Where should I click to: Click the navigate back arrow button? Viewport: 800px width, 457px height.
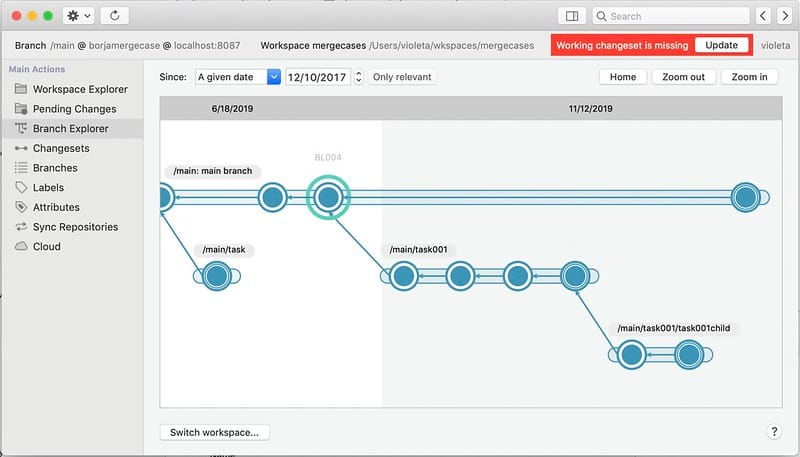click(x=763, y=16)
